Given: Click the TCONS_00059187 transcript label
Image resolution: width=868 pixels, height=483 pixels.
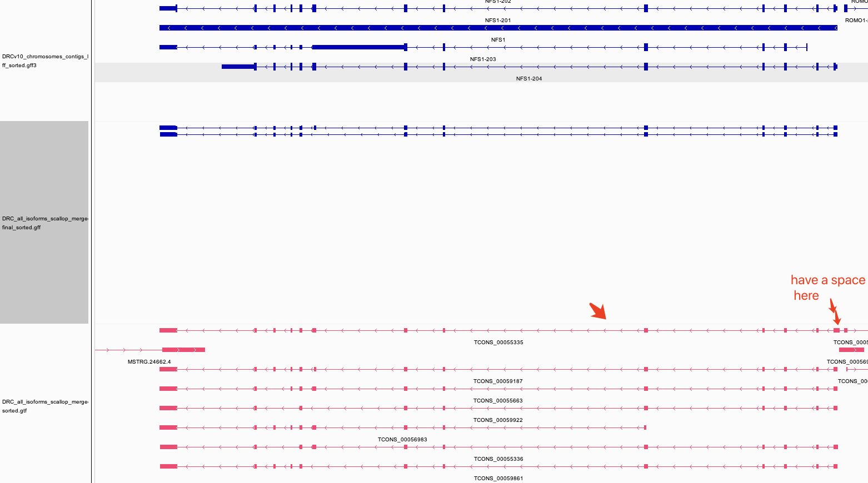Looking at the screenshot, I should click(x=498, y=381).
